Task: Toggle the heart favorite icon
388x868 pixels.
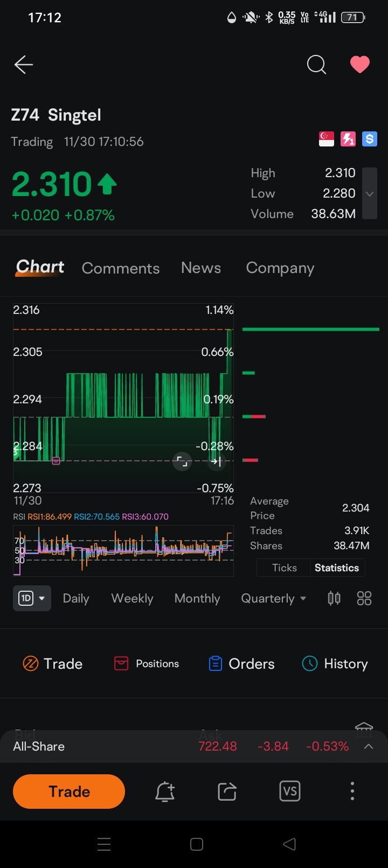Action: coord(360,65)
